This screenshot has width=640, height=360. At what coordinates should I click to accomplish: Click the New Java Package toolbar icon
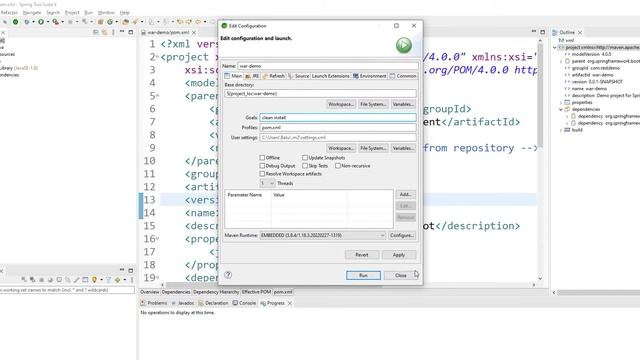(100, 22)
